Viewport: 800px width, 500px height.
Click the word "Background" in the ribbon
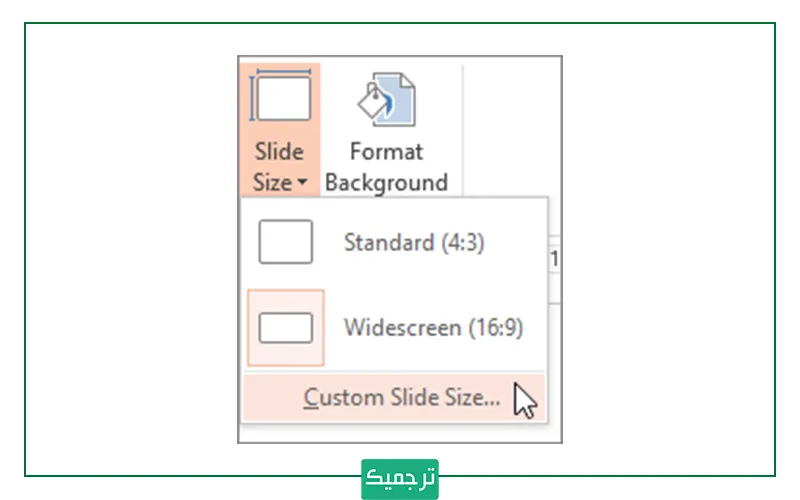point(386,183)
